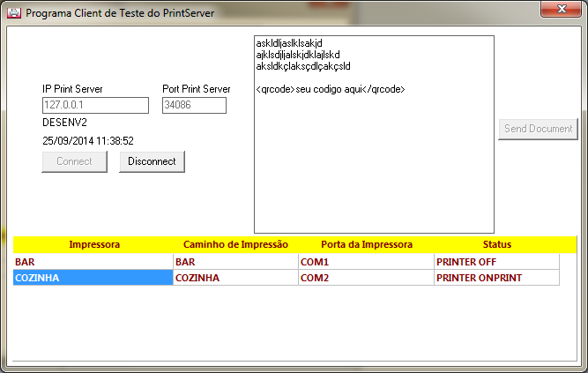Viewport: 588px width, 373px height.
Task: Focus the Port Print Server field
Action: click(x=194, y=105)
